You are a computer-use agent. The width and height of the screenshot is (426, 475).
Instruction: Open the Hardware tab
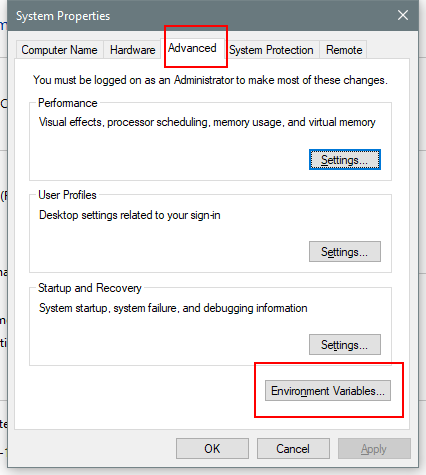(x=133, y=50)
